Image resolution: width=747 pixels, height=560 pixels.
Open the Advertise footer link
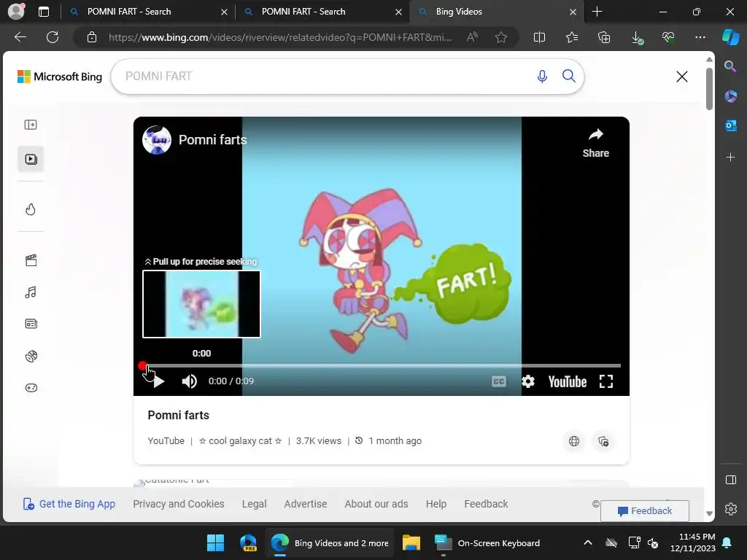[306, 504]
